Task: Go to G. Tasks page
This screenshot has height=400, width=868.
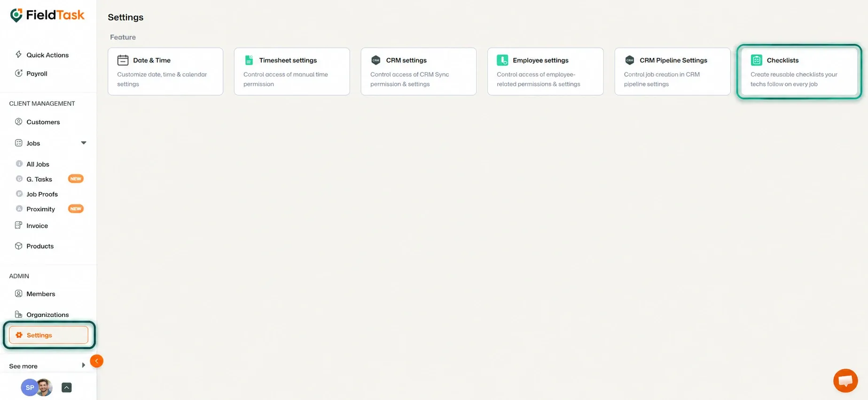Action: click(x=39, y=179)
